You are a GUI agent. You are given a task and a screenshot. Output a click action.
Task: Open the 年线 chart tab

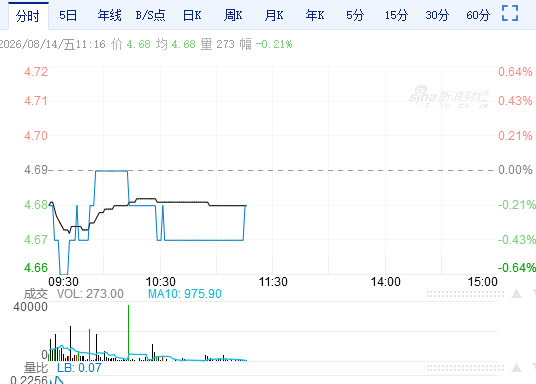(x=109, y=15)
